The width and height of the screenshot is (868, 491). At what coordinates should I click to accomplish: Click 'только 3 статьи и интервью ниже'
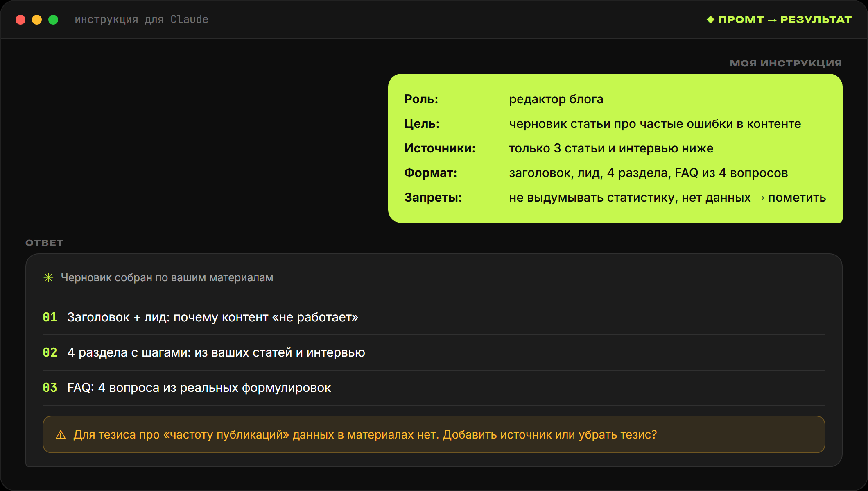coord(611,148)
